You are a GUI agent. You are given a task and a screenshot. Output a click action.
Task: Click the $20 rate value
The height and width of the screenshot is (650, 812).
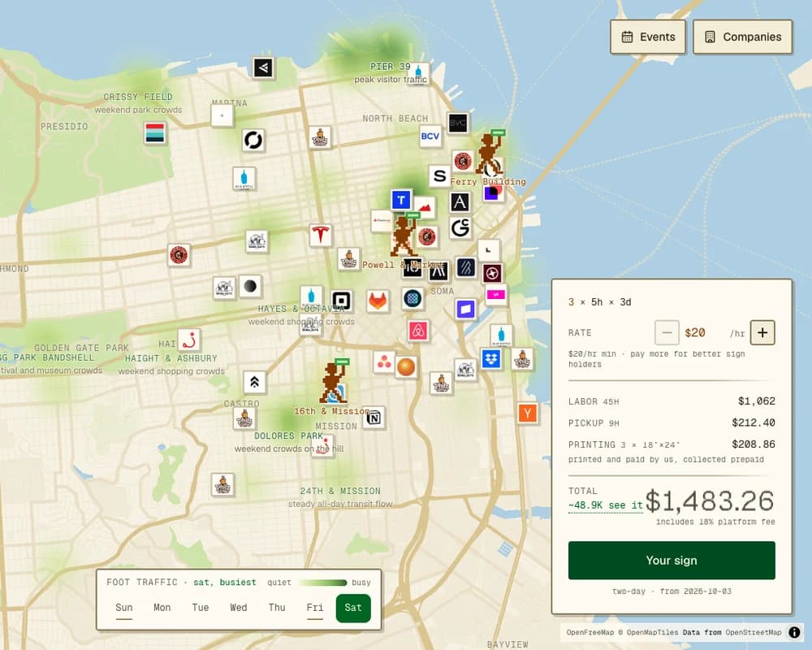[695, 333]
